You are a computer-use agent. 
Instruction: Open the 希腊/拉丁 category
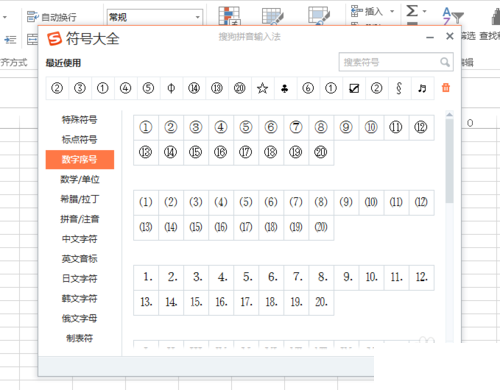pyautogui.click(x=80, y=199)
